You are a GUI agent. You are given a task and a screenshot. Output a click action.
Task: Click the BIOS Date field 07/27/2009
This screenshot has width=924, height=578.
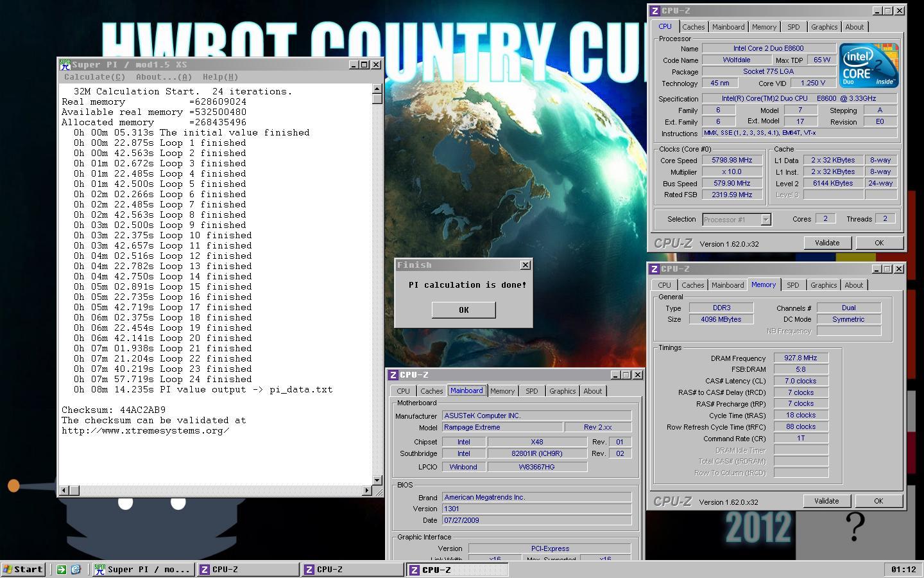pos(536,520)
